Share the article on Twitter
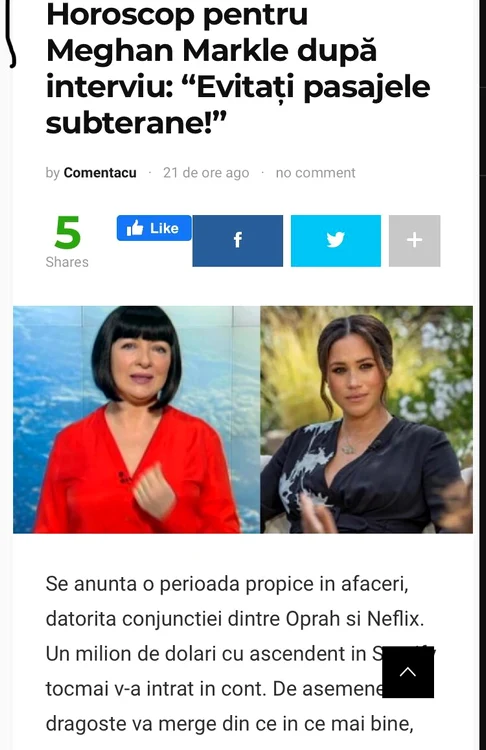The width and height of the screenshot is (486, 750). point(336,241)
